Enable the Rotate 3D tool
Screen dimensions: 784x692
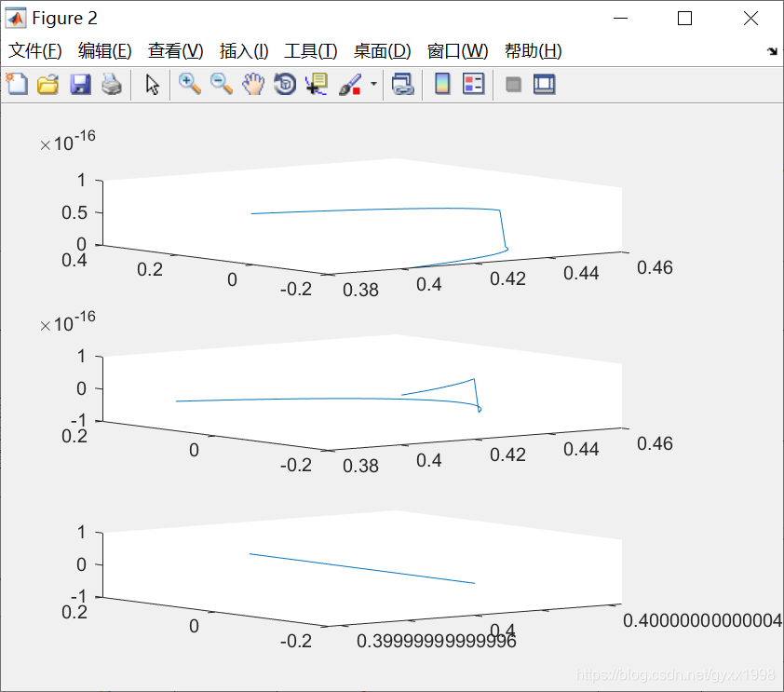tap(285, 84)
